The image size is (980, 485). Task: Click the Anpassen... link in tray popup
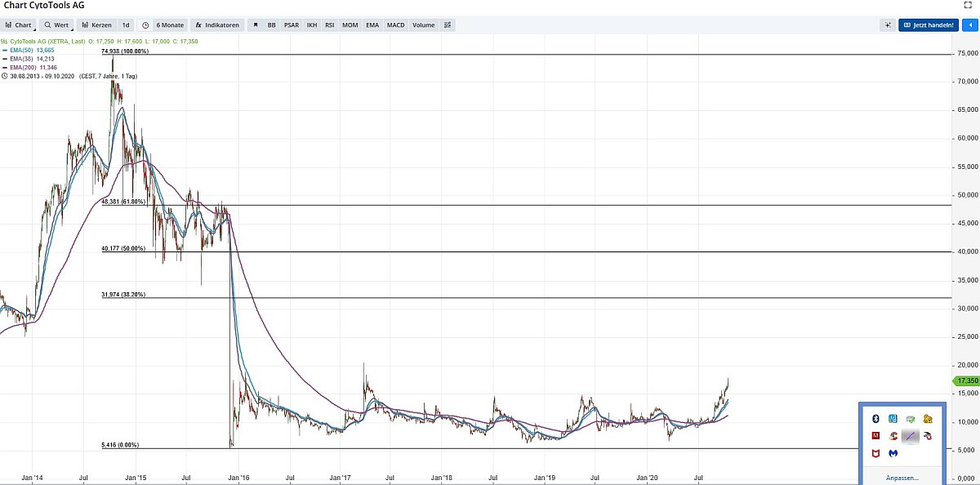tap(902, 478)
